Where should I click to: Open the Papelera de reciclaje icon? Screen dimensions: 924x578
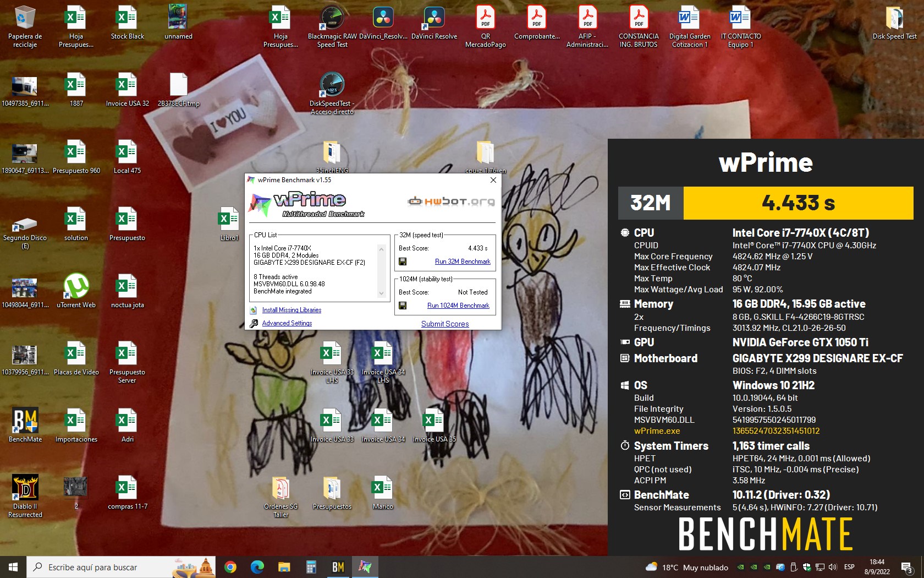[25, 26]
